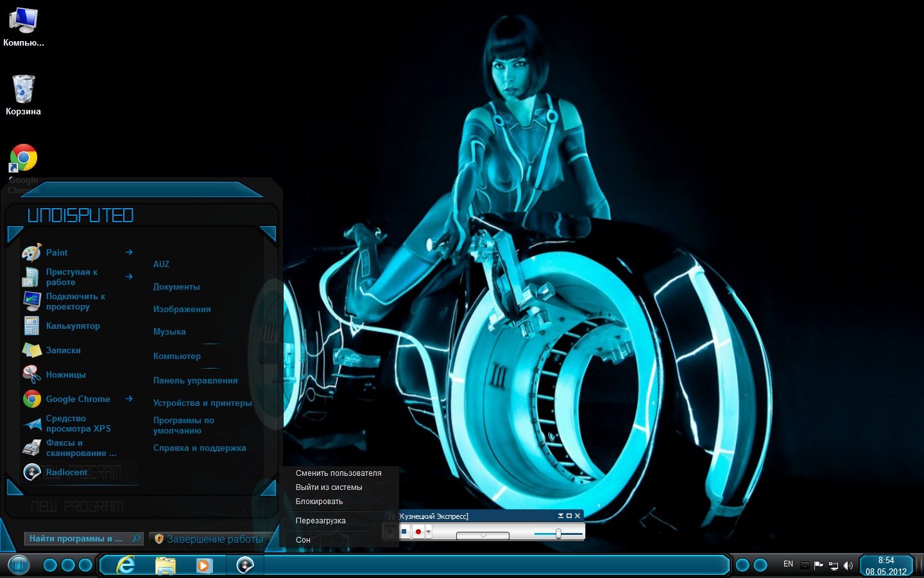Launch Calculator (Калькулятор) in start menu
The height and width of the screenshot is (578, 924).
click(73, 326)
